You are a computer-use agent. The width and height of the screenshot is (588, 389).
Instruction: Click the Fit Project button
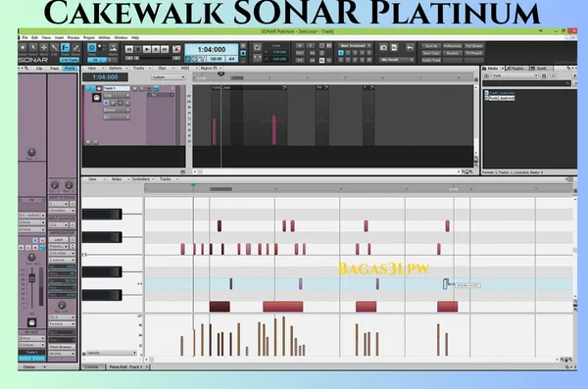tap(474, 53)
